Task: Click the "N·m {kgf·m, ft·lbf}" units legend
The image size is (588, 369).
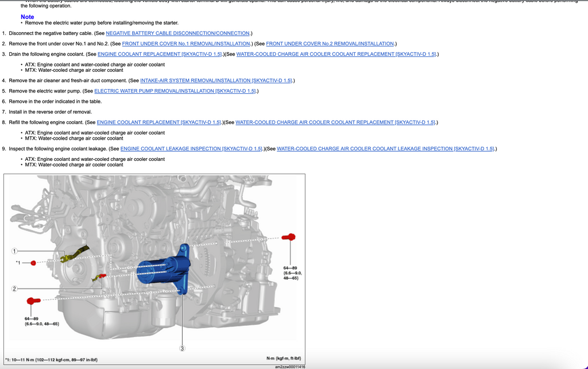Action: click(x=284, y=358)
